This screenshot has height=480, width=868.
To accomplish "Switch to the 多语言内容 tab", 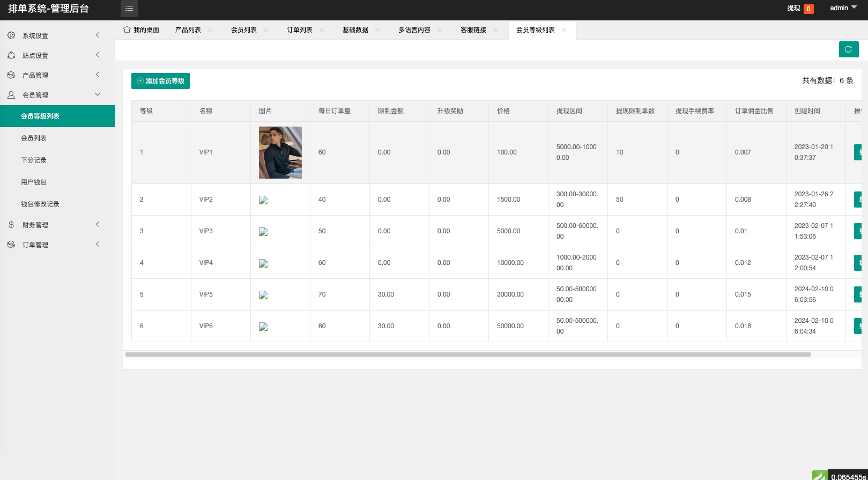I will pyautogui.click(x=414, y=30).
